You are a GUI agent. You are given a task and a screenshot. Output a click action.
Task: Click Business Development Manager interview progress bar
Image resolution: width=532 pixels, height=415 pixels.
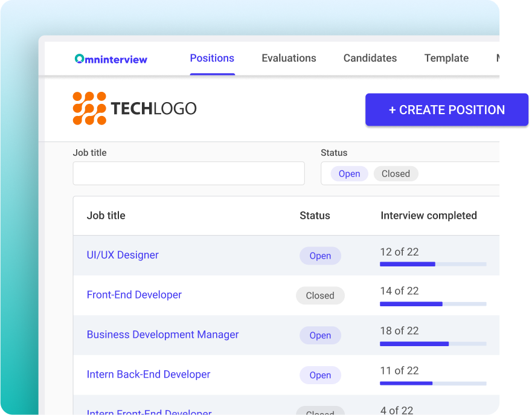pyautogui.click(x=433, y=344)
